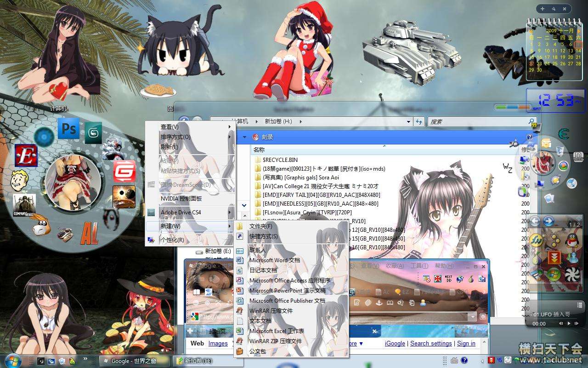Viewport: 588px width, 368px height.
Task: Play the 01.UFO track in the music widget
Action: pos(570,323)
